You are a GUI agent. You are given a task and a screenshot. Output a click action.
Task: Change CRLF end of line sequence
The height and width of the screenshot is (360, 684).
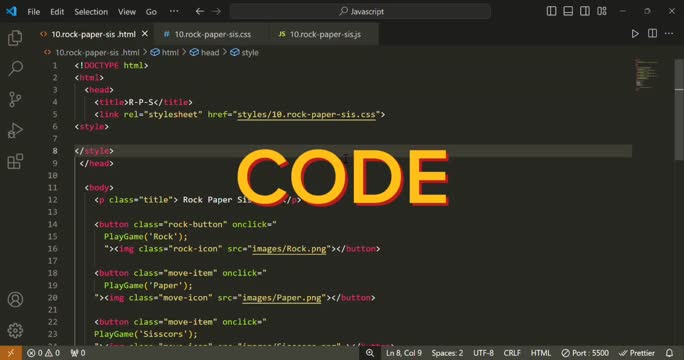coord(512,353)
